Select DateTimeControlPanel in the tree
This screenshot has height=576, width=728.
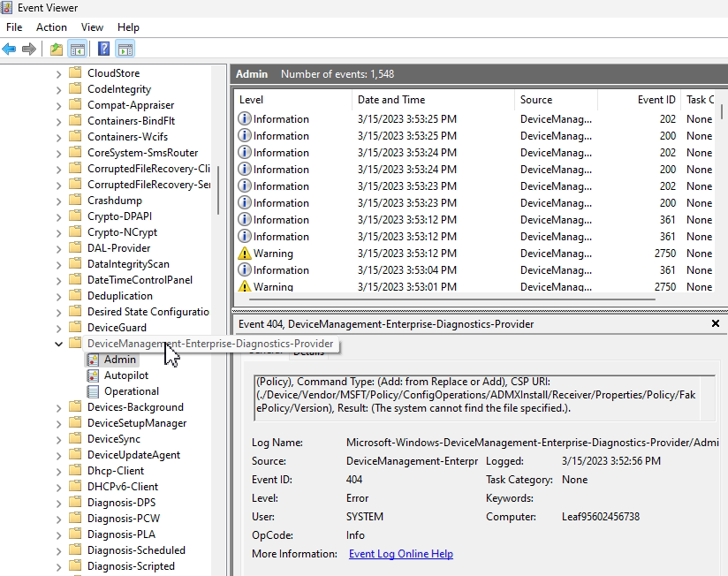(x=140, y=280)
